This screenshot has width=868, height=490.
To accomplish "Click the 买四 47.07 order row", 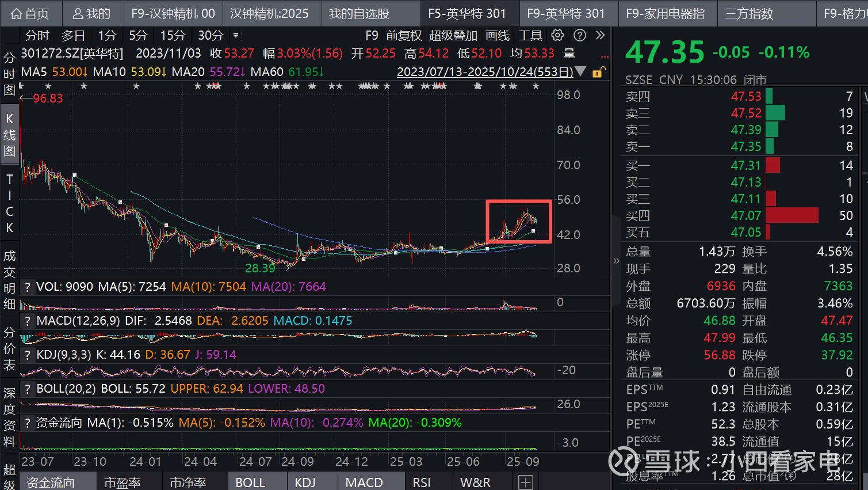I will 740,215.
